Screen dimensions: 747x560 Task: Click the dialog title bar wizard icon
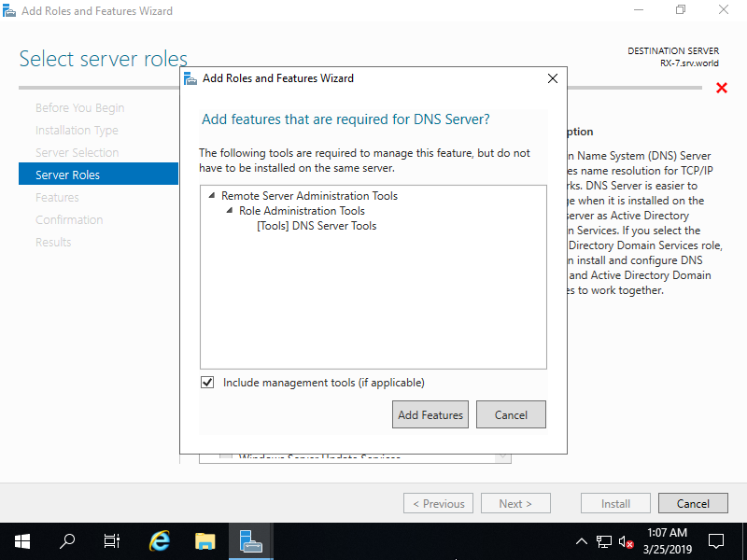[190, 78]
